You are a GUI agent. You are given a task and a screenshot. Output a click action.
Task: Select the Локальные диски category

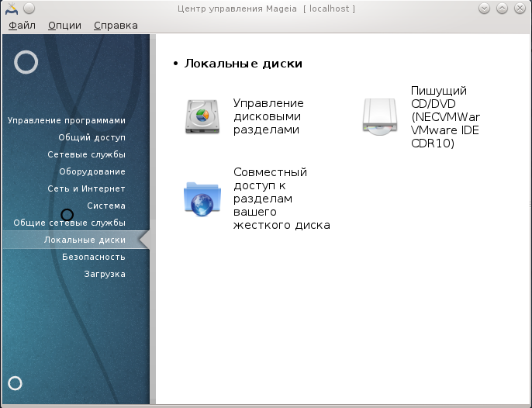point(76,240)
